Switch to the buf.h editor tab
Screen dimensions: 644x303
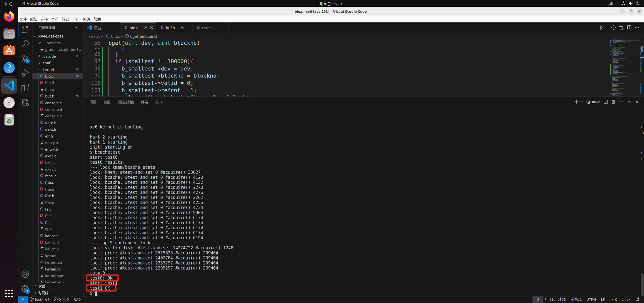tap(174, 28)
